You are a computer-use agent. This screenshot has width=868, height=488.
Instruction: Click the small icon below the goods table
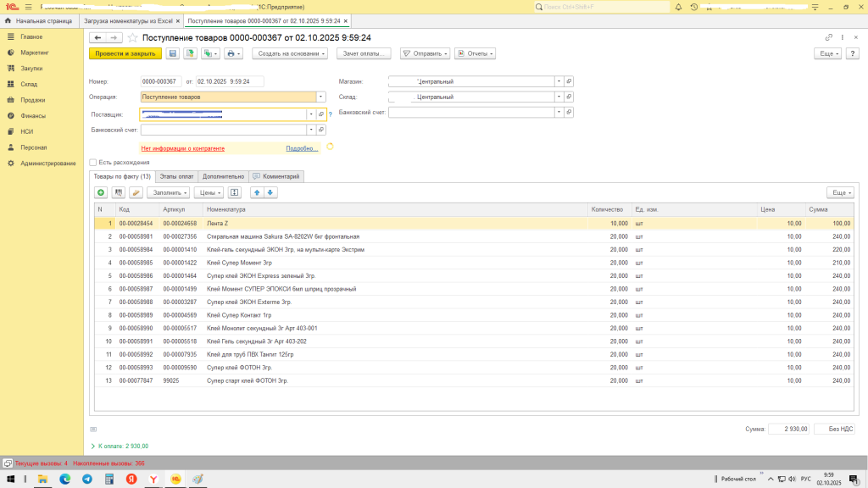coord(93,430)
